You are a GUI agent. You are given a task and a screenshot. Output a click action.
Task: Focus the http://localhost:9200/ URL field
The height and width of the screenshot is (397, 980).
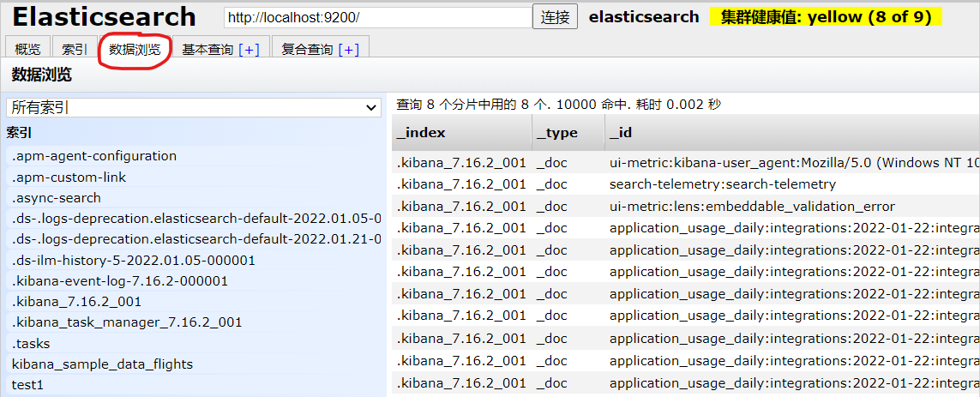[377, 17]
